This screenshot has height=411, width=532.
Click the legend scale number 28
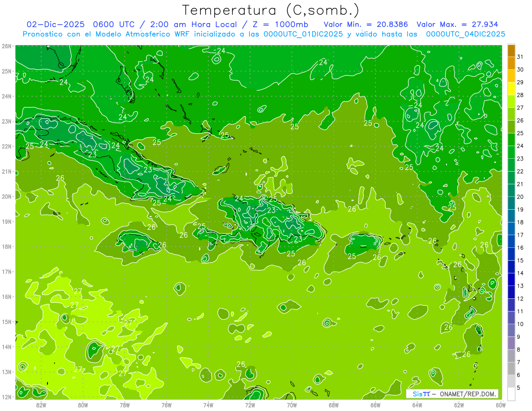pyautogui.click(x=520, y=95)
